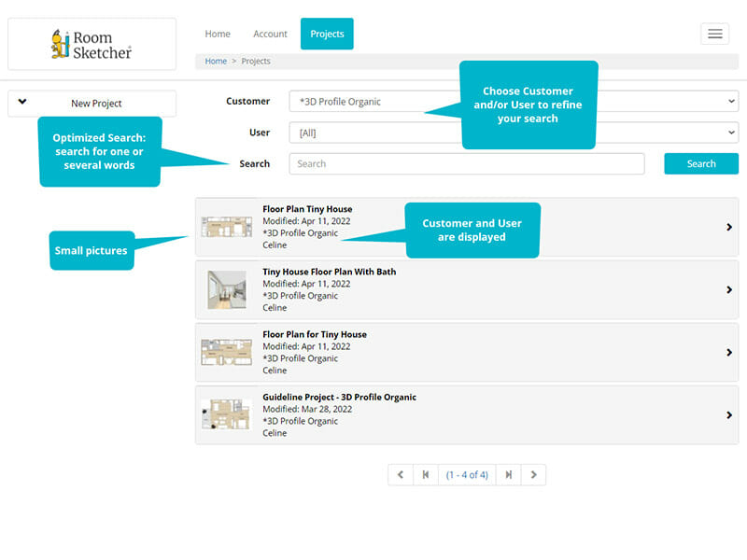The height and width of the screenshot is (560, 747).
Task: Click the Floor Plan Tiny House thumbnail
Action: coord(227,227)
